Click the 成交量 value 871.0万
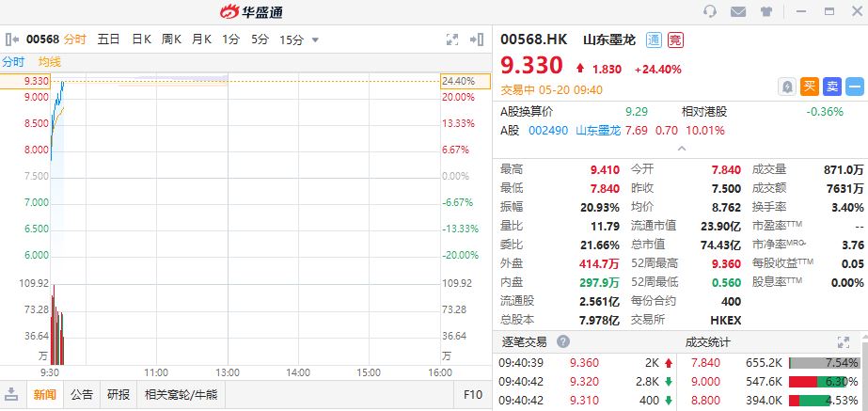The image size is (868, 411). point(844,170)
